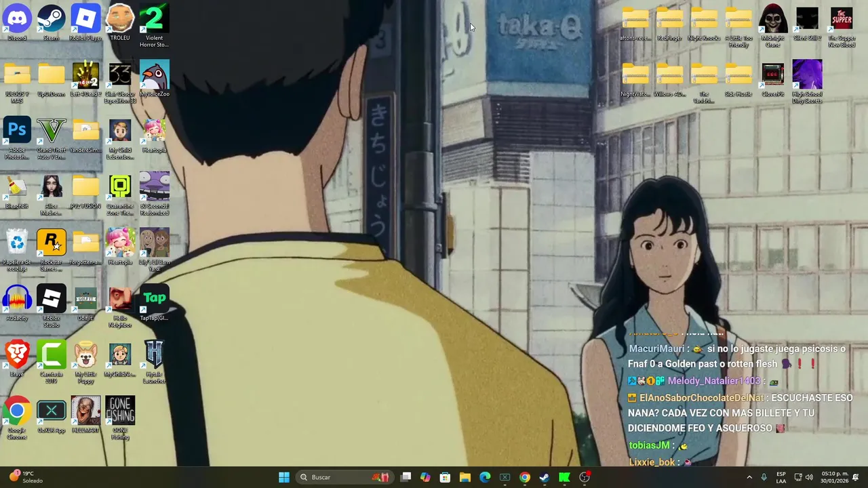
Task: Open Google Chrome from the taskbar
Action: (x=525, y=477)
